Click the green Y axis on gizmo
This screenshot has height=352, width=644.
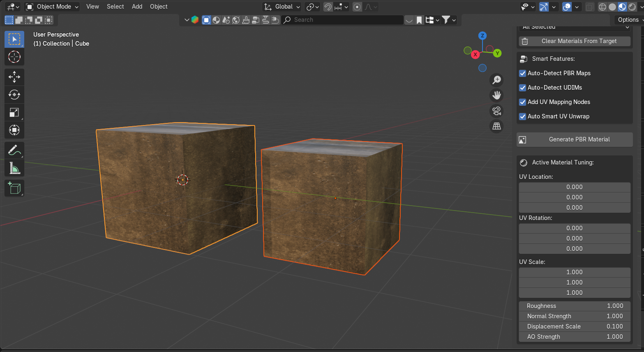click(x=497, y=53)
